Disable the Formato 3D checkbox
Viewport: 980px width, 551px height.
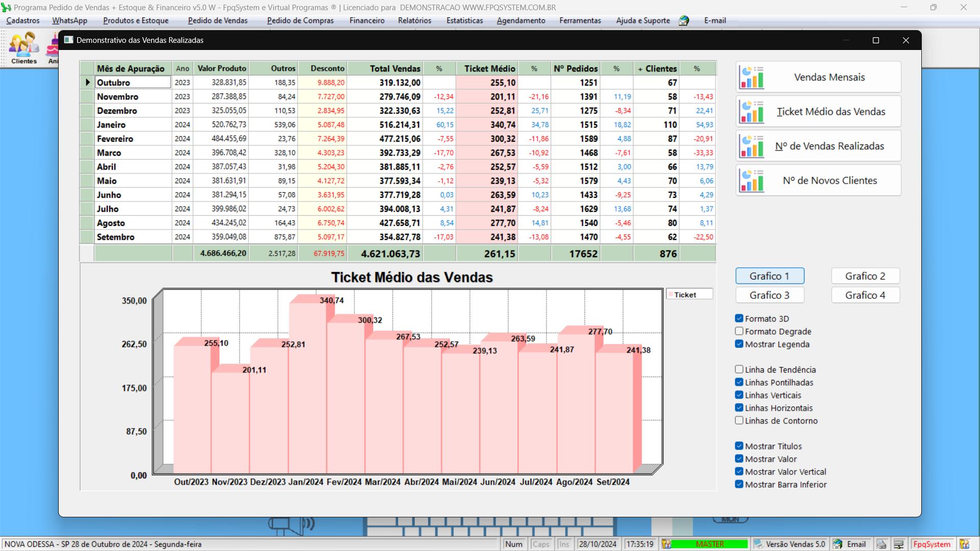(739, 318)
